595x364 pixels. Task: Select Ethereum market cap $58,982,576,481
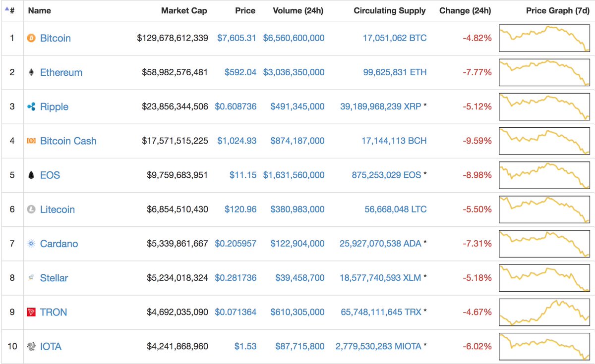tap(175, 72)
